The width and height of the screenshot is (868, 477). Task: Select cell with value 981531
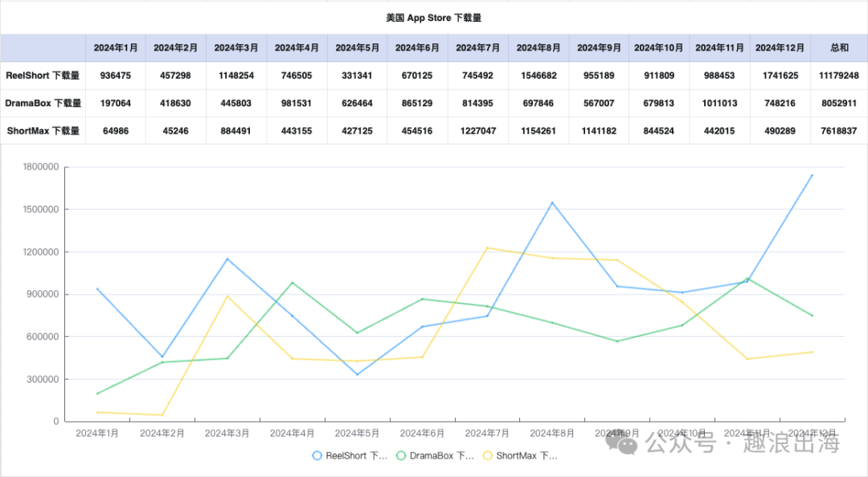(297, 103)
